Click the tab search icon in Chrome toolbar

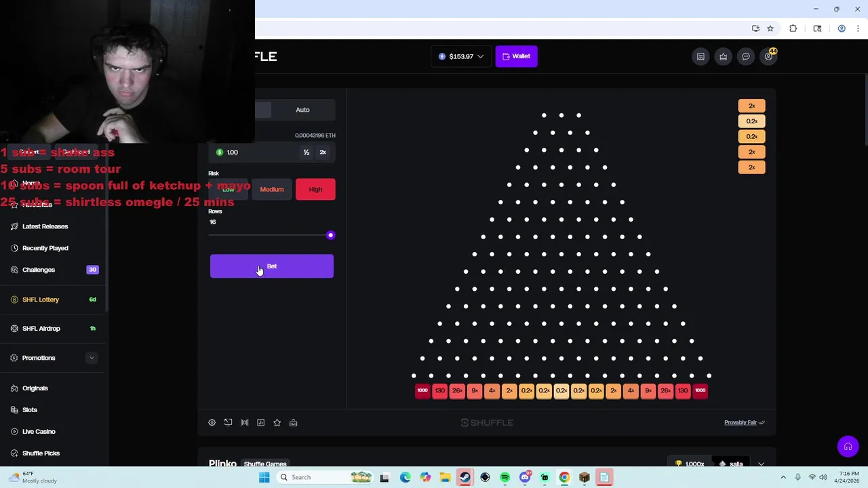[817, 28]
